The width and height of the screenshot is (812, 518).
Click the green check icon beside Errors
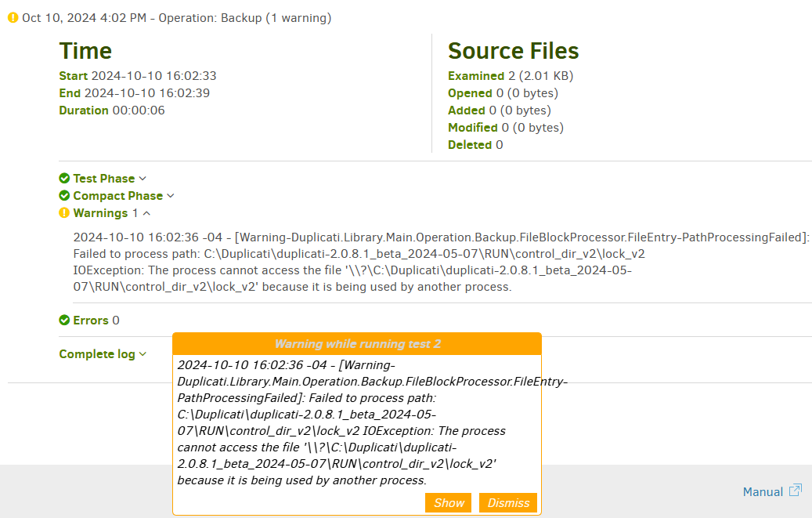64,321
